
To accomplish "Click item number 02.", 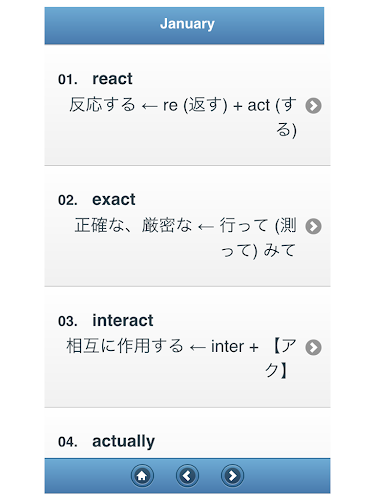I will point(68,200).
